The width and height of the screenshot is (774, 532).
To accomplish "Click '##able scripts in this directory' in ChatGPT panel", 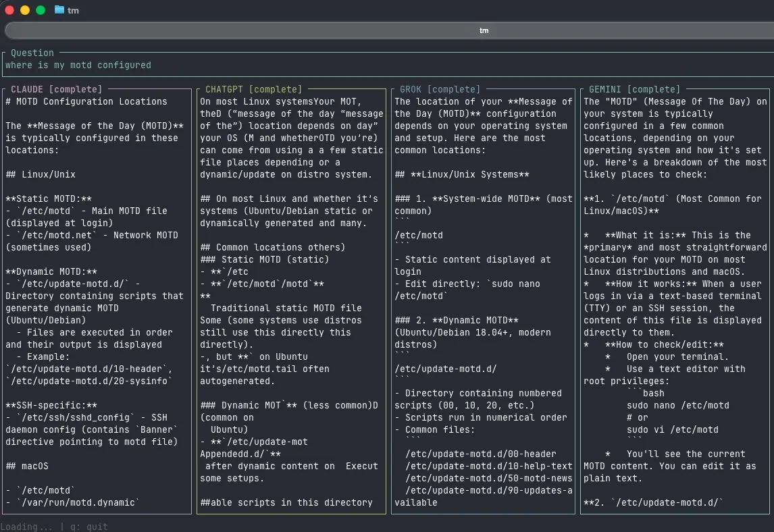I will [x=286, y=503].
